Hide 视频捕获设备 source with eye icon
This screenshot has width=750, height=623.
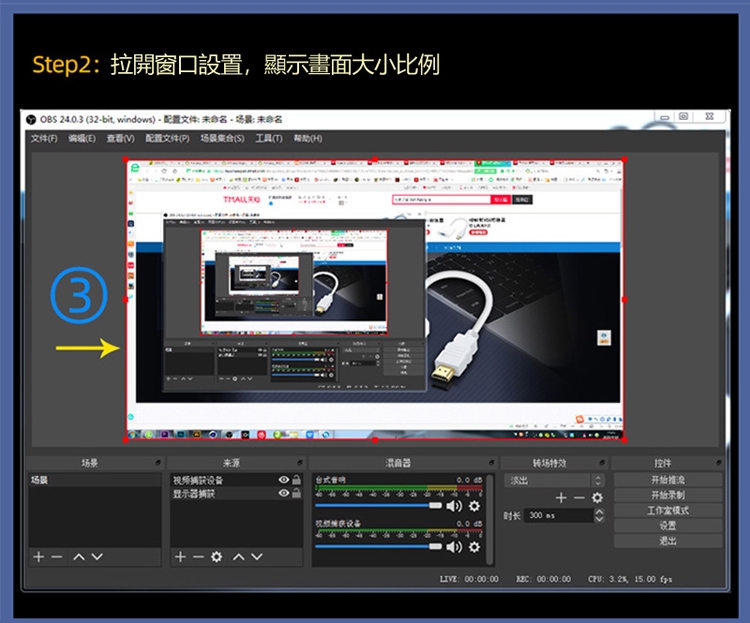coord(283,480)
